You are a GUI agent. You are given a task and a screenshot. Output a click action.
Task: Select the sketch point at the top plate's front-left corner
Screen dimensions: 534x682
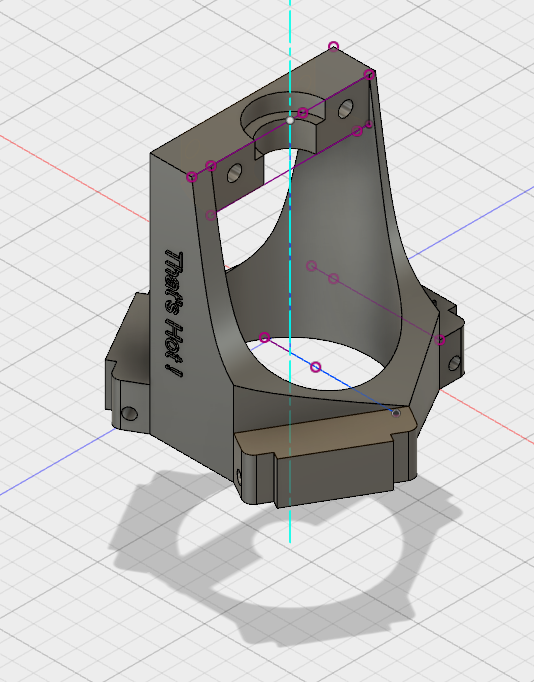[x=192, y=177]
